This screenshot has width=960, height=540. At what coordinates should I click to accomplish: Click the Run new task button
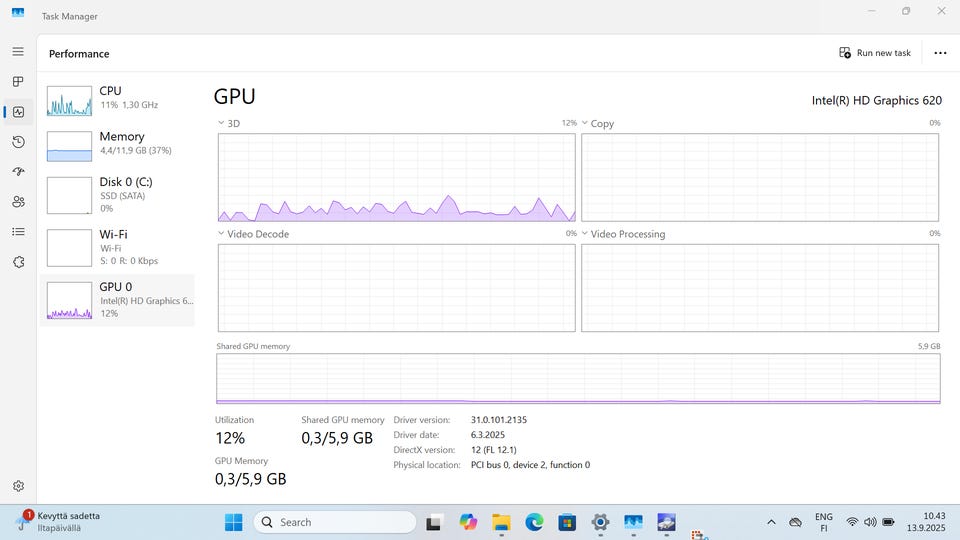(875, 53)
